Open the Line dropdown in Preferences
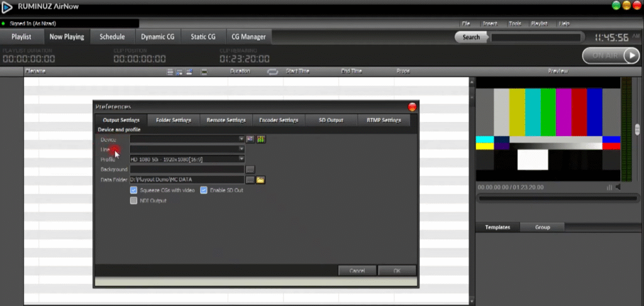Screen dimensions: 644x306 tap(241, 149)
